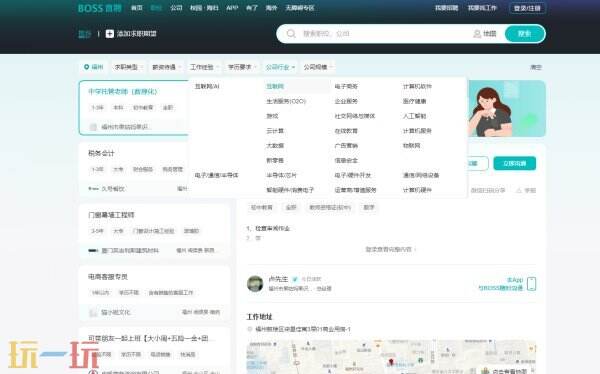The image size is (600, 374).
Task: Select 计算机硬件 in the industry list
Action: pyautogui.click(x=417, y=190)
